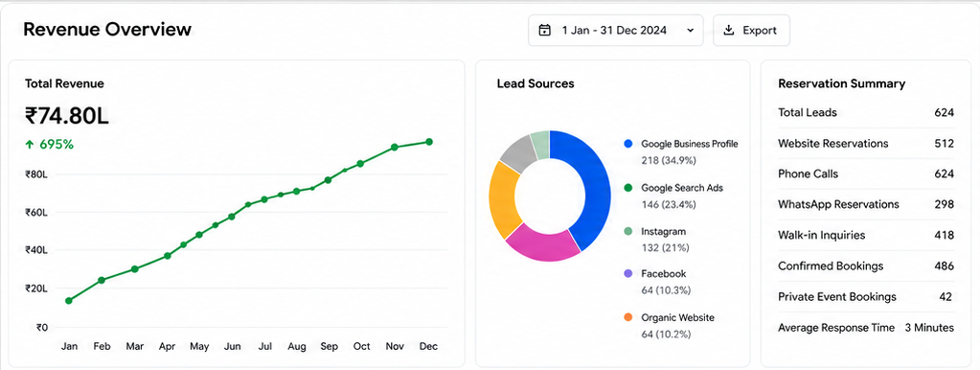This screenshot has height=370, width=980.
Task: Select the blue segment of the donut chart
Action: 595,188
